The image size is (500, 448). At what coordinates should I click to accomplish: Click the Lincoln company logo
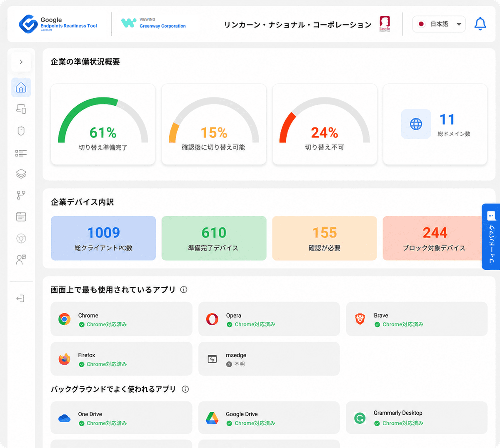(385, 24)
